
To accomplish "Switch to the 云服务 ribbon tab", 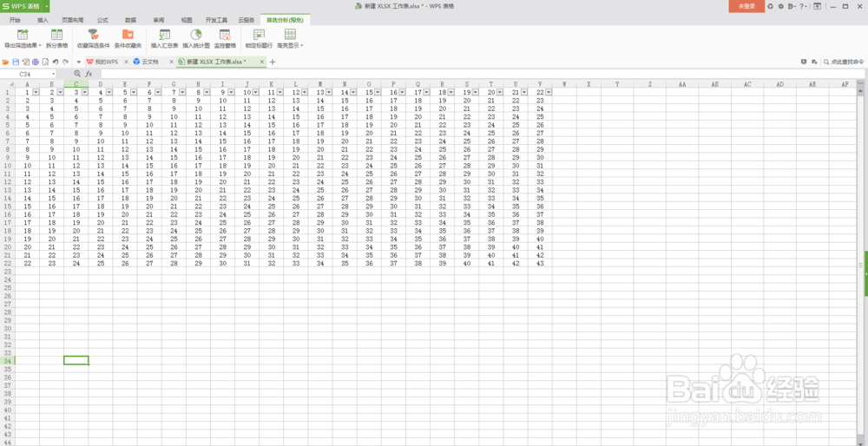I will [247, 20].
